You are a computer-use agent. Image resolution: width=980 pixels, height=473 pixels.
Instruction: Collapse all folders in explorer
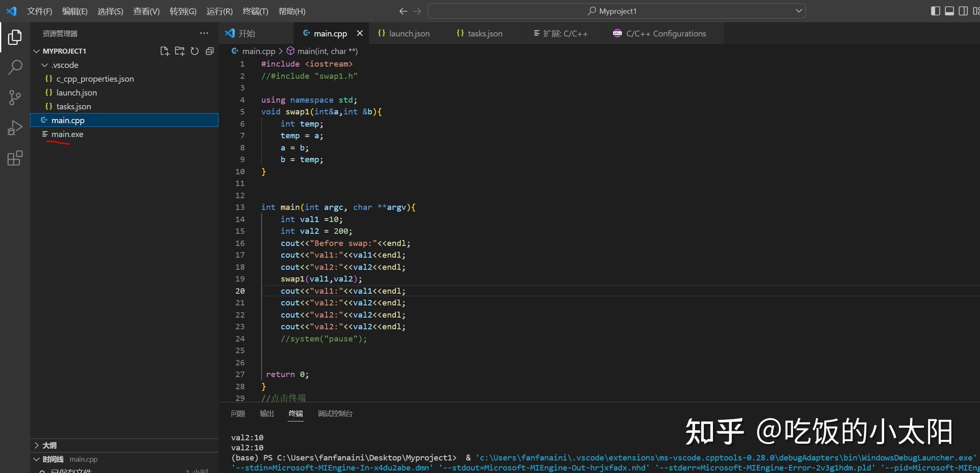210,51
